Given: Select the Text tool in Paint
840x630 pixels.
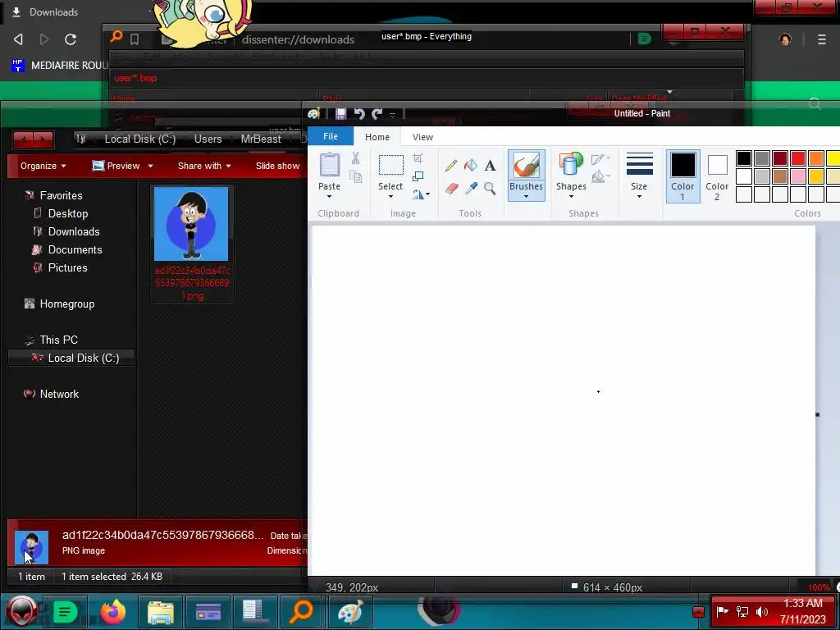Looking at the screenshot, I should 490,166.
